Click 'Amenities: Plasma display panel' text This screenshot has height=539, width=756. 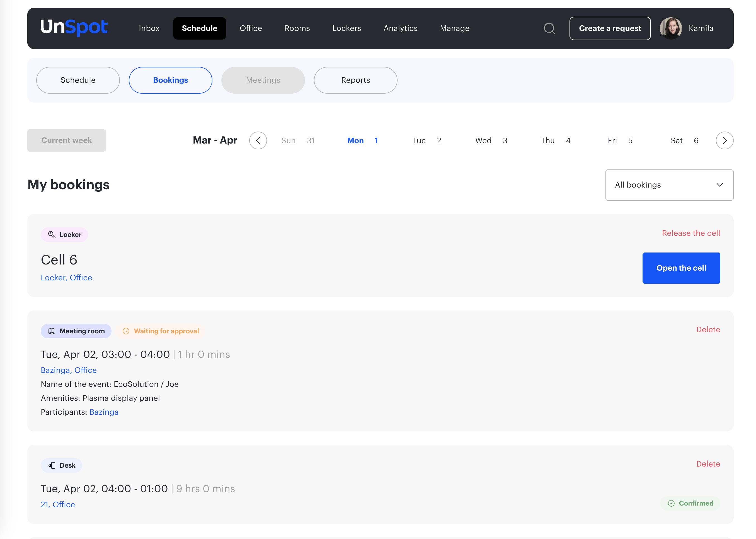click(x=100, y=398)
